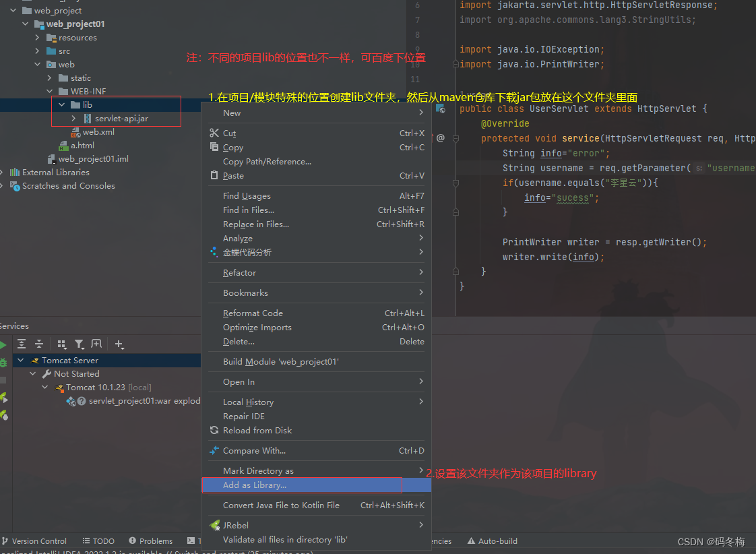This screenshot has height=554, width=756.
Task: Expand the src folder chevron
Action: pyautogui.click(x=37, y=51)
